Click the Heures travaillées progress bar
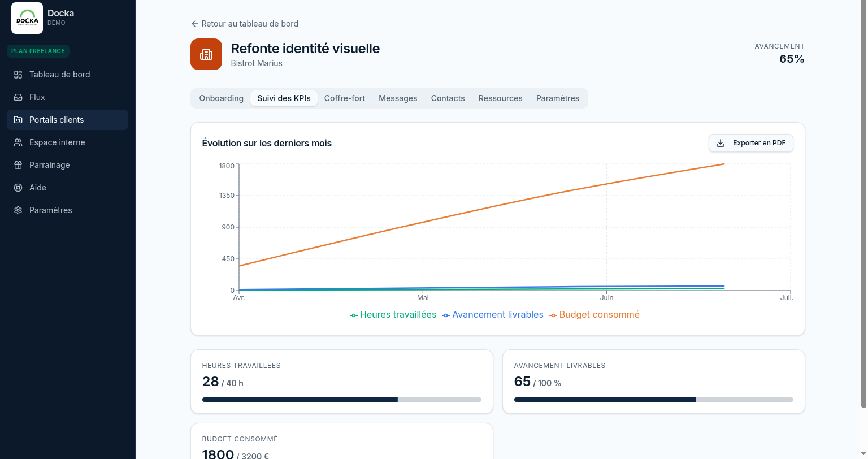The image size is (868, 459). pos(342,400)
